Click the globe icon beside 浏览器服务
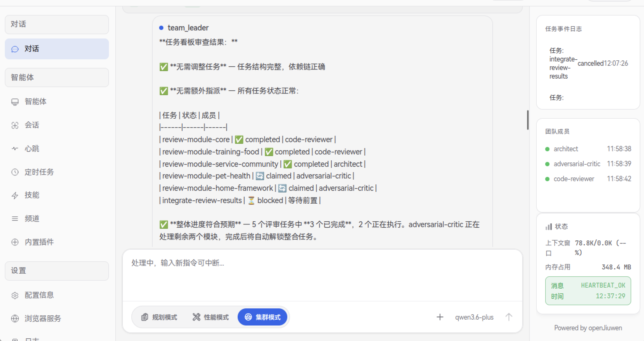This screenshot has height=341, width=644. [15, 319]
